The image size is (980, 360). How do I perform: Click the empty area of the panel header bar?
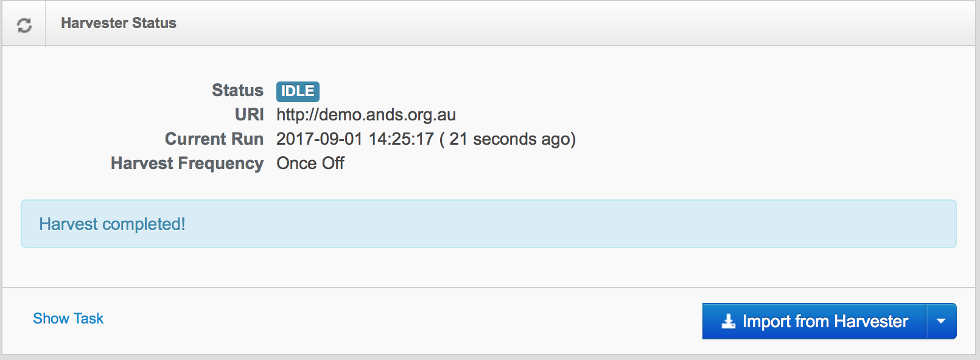548,23
